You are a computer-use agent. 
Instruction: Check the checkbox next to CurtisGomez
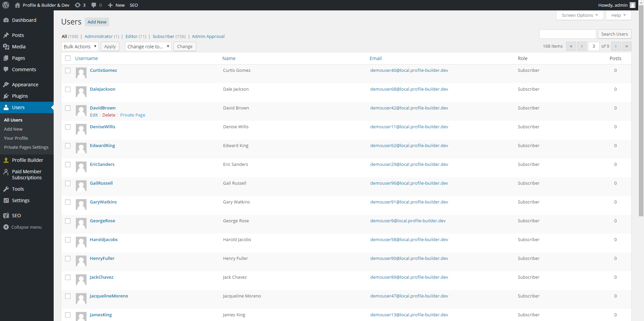click(68, 71)
